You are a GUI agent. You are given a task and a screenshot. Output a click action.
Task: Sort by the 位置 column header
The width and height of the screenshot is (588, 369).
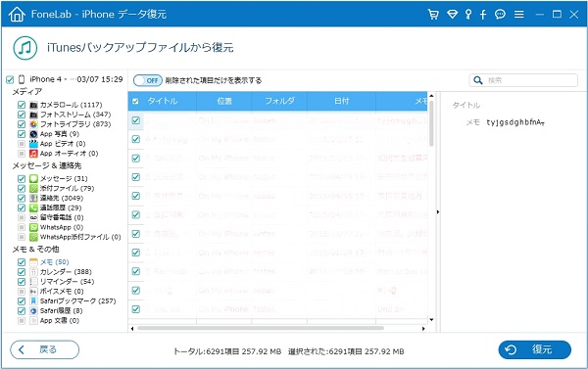click(224, 101)
